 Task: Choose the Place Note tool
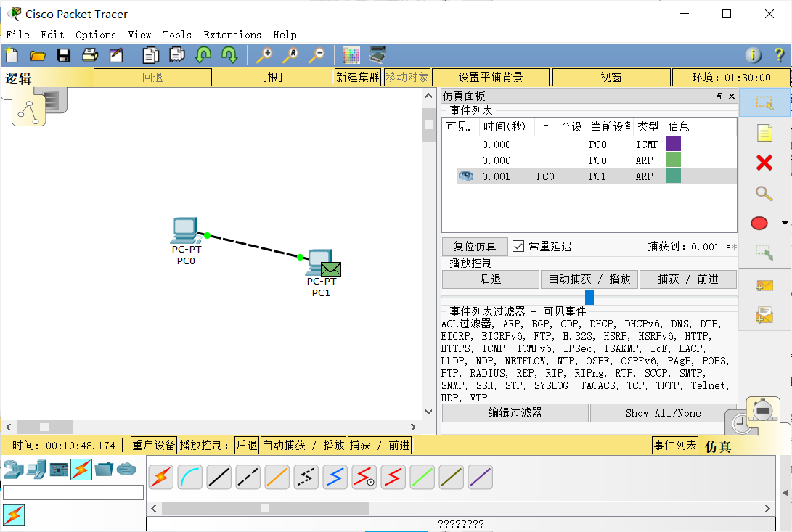click(x=764, y=133)
